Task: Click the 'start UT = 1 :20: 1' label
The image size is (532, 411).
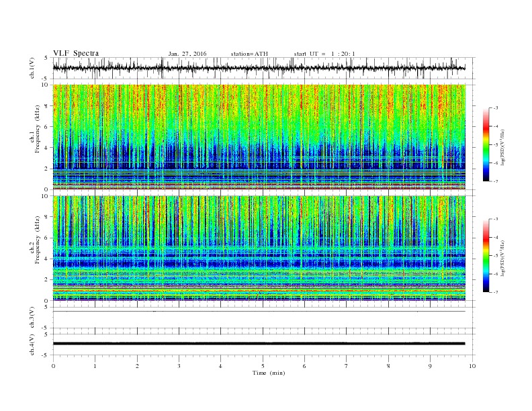Action: [324, 54]
